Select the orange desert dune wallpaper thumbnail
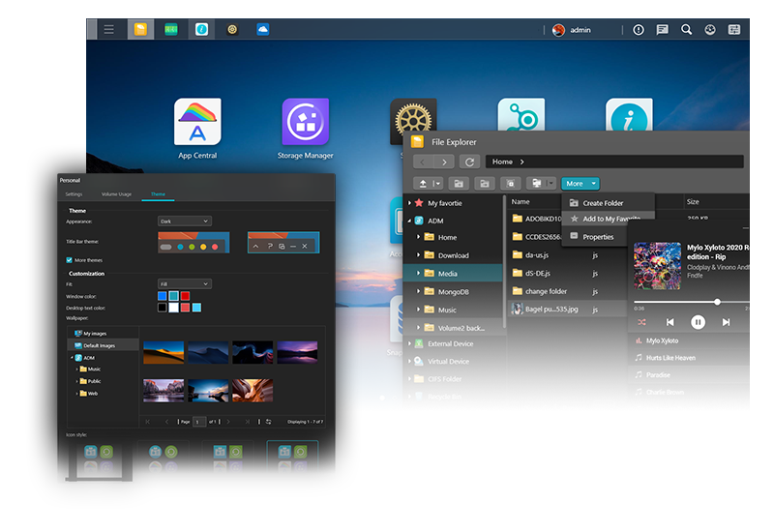Screen dimensions: 774x532 tap(163, 351)
